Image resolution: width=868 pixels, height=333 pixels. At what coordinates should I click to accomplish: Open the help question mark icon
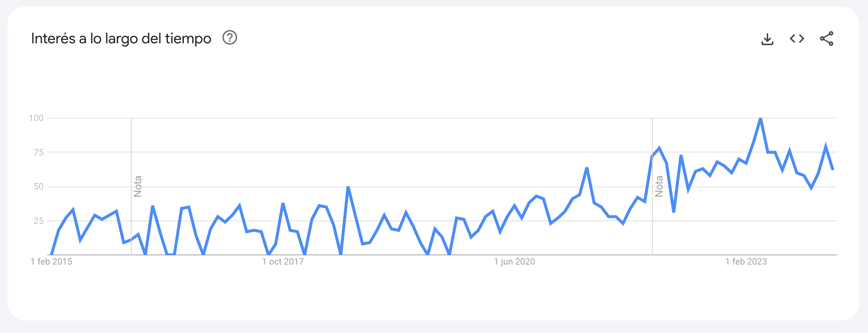point(230,38)
